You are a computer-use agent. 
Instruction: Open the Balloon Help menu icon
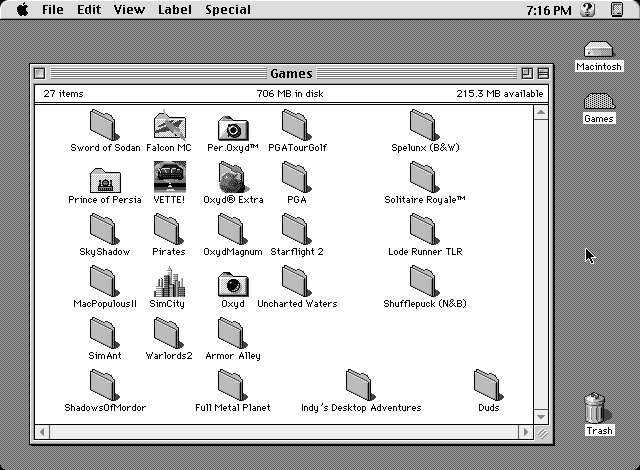(x=588, y=9)
